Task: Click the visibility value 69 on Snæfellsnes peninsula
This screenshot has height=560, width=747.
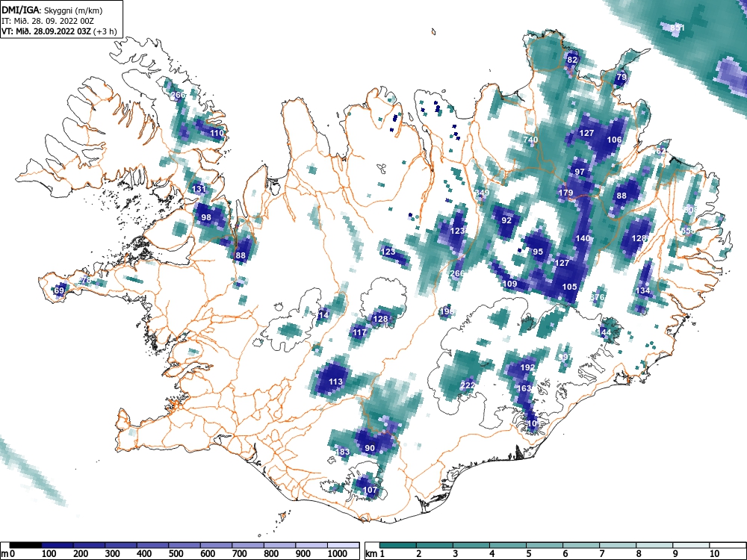Action: 59,290
